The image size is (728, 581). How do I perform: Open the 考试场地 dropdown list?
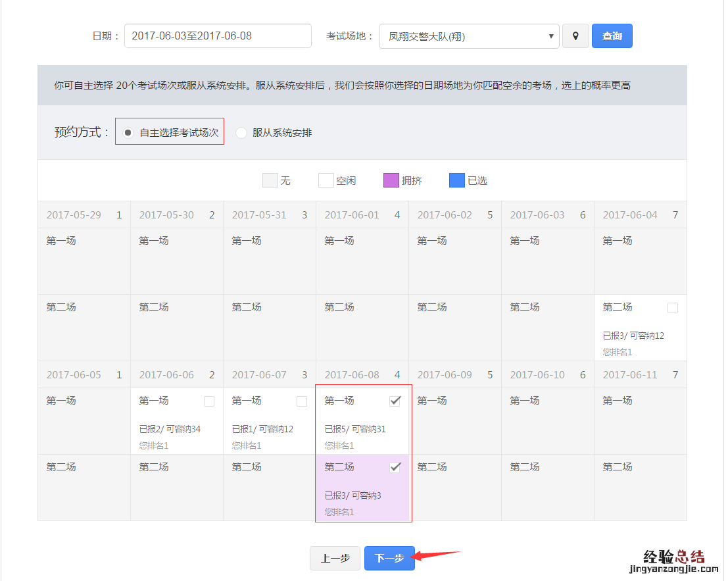point(468,36)
